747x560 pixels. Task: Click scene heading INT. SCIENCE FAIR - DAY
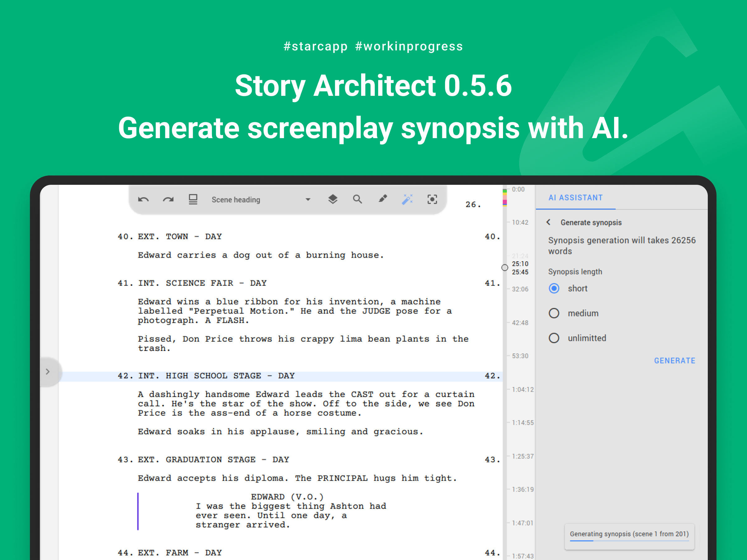202,283
